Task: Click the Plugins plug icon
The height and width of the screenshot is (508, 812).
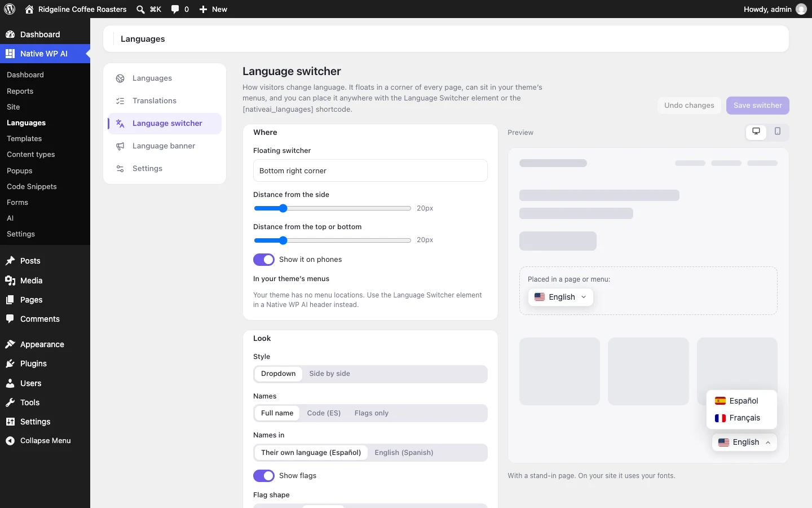Action: tap(10, 364)
